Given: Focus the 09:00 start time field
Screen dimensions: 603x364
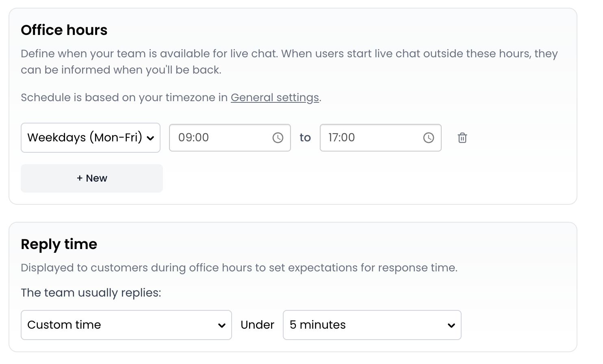Looking at the screenshot, I should point(219,138).
